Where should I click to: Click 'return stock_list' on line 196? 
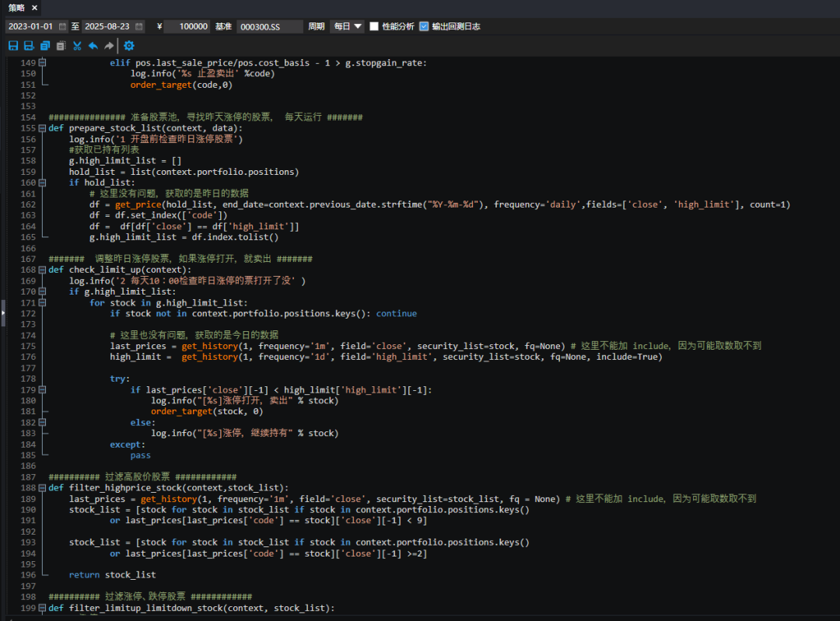(x=113, y=575)
